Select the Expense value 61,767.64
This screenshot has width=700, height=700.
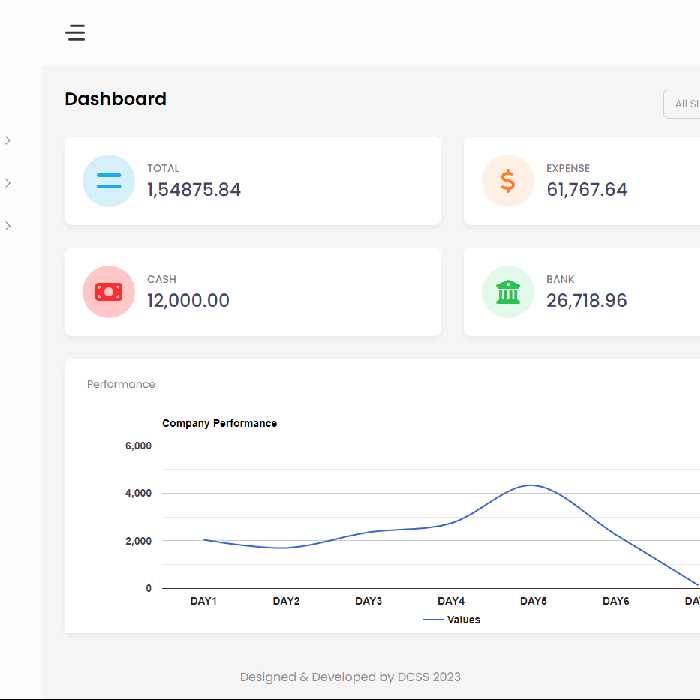[587, 190]
